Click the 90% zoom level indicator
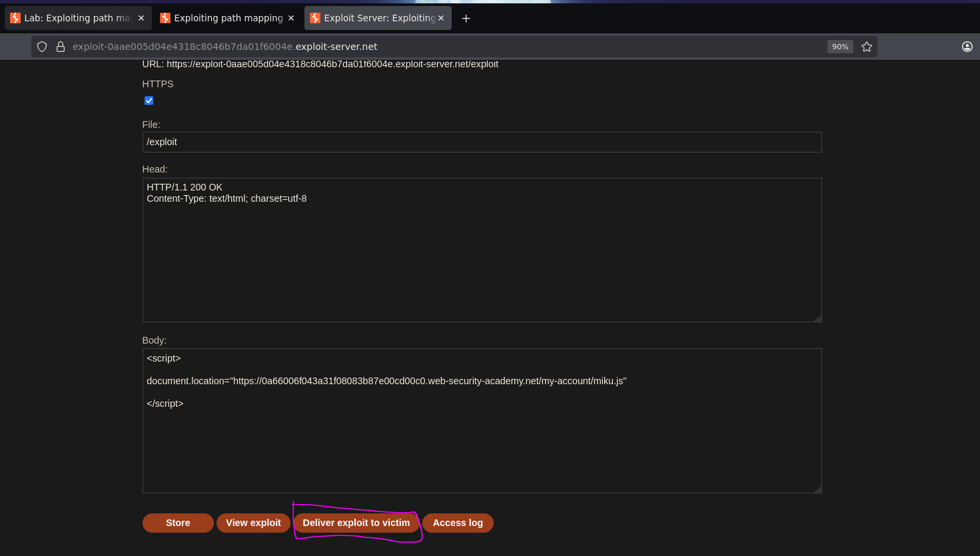This screenshot has height=556, width=980. [840, 47]
